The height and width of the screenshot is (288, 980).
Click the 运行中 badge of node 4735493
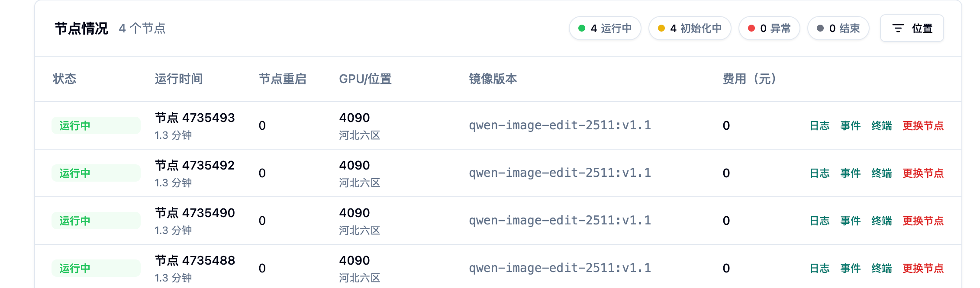[96, 126]
